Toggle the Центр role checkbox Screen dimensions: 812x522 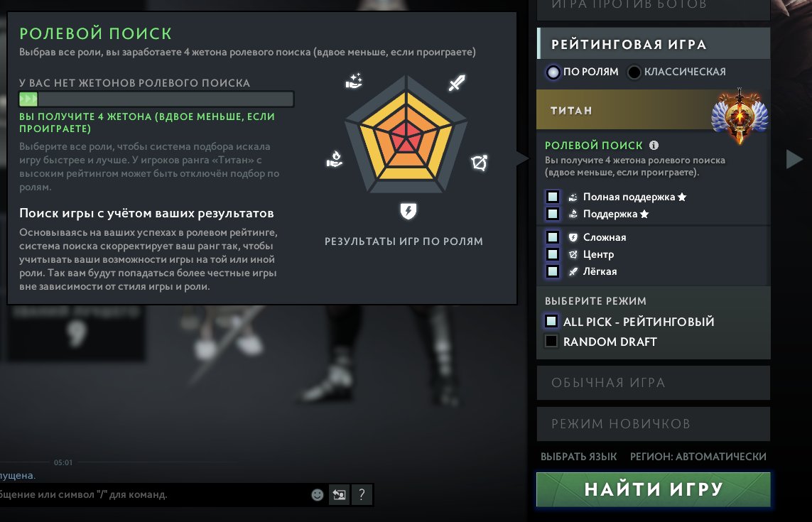[x=553, y=254]
